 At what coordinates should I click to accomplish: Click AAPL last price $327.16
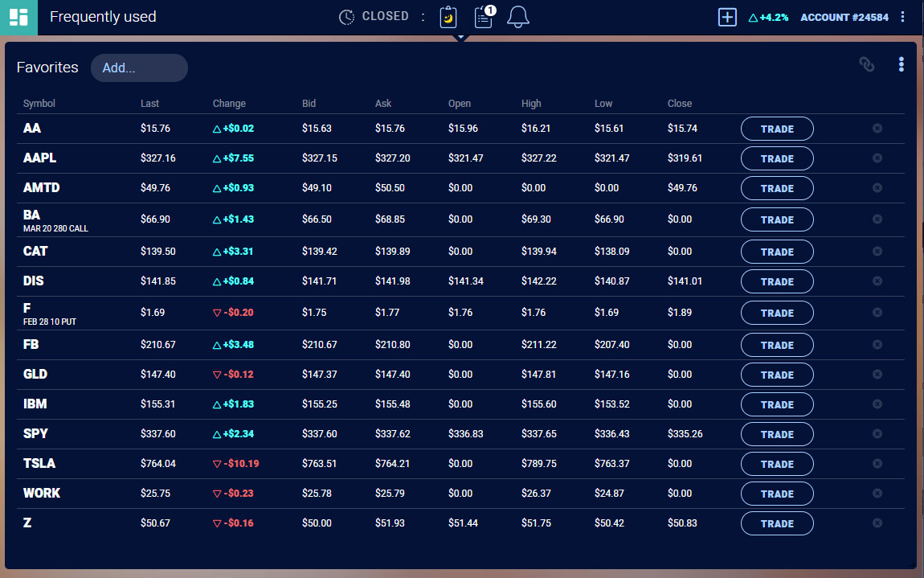158,158
